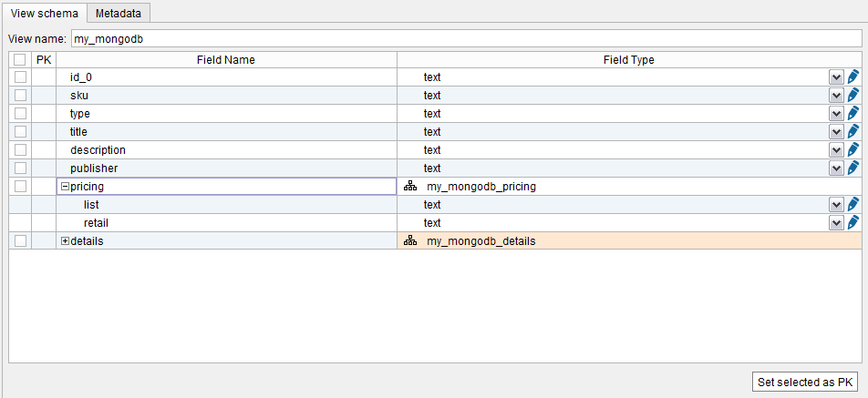Click the edit pencil icon for sku
The height and width of the screenshot is (398, 868).
pos(853,95)
